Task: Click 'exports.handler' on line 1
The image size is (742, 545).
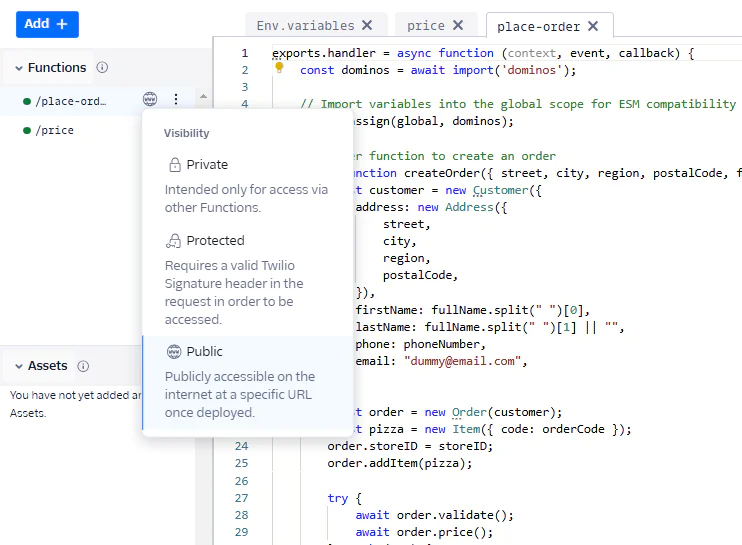Action: point(324,53)
